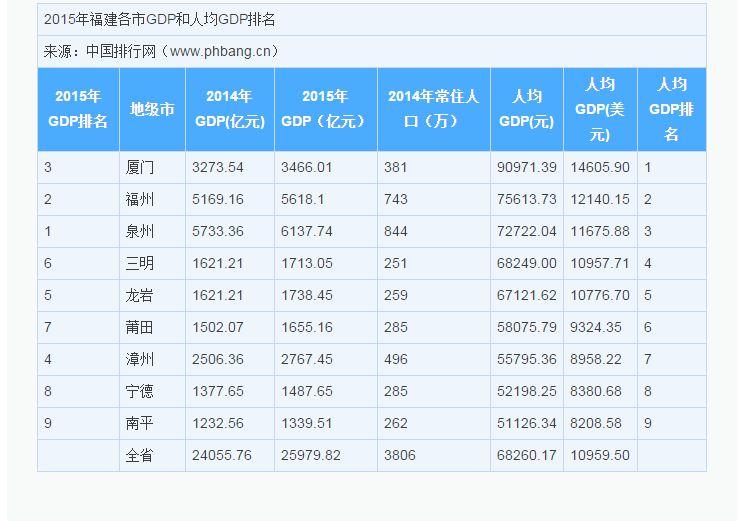Click the table title '2015年福建各市GDP和人均GDP排名'
This screenshot has width=740, height=521.
point(160,20)
